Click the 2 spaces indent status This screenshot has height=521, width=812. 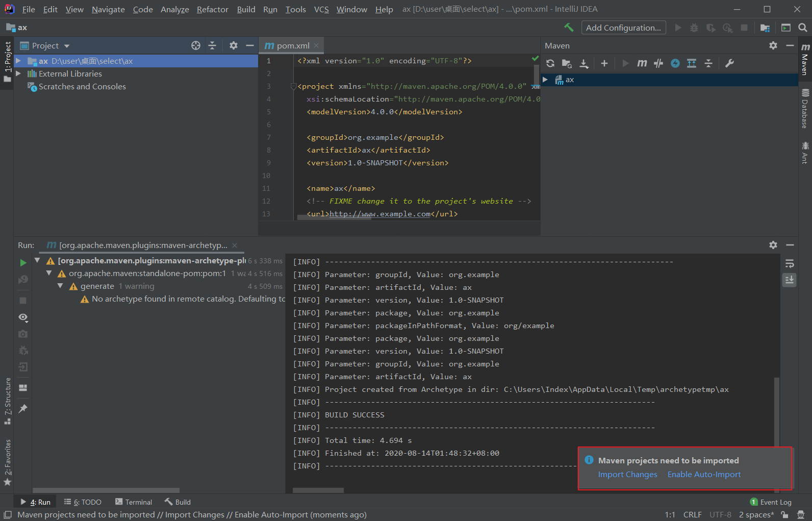(756, 514)
